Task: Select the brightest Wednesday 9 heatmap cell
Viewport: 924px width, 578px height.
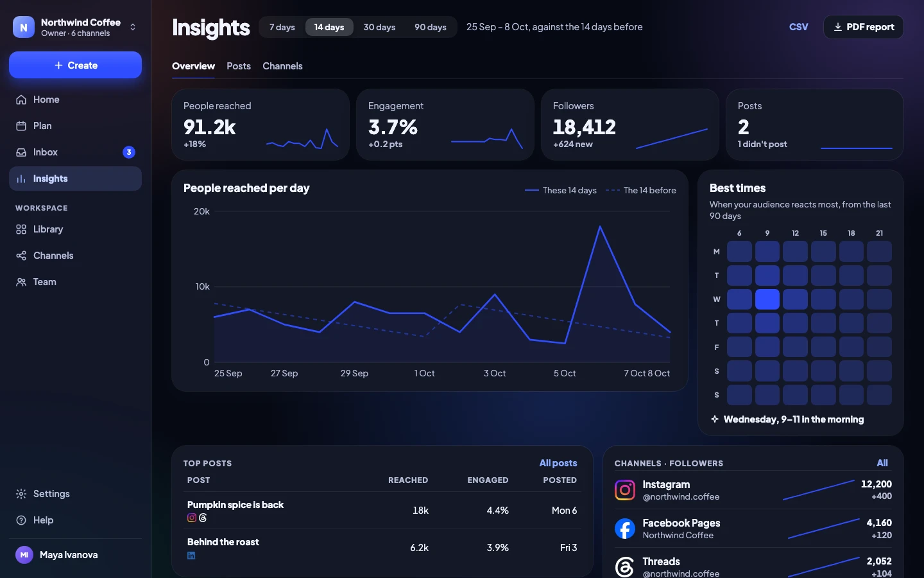Action: (x=767, y=299)
